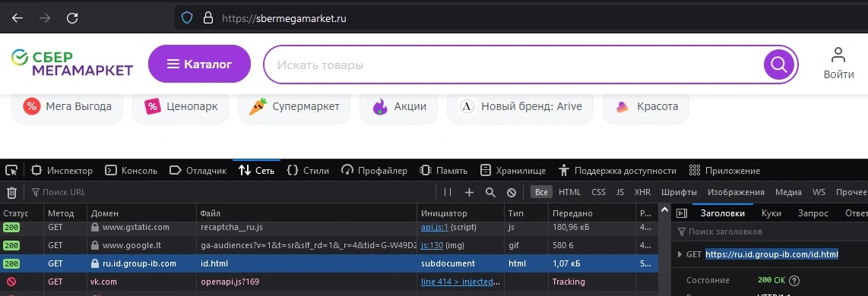
Task: Open the Мега Выгода category chip
Action: [x=67, y=107]
